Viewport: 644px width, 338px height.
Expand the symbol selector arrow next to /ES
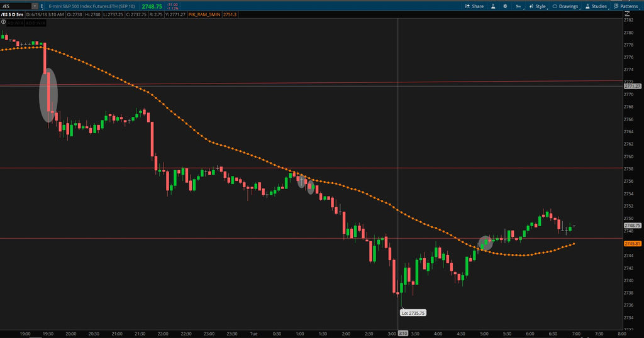click(35, 6)
